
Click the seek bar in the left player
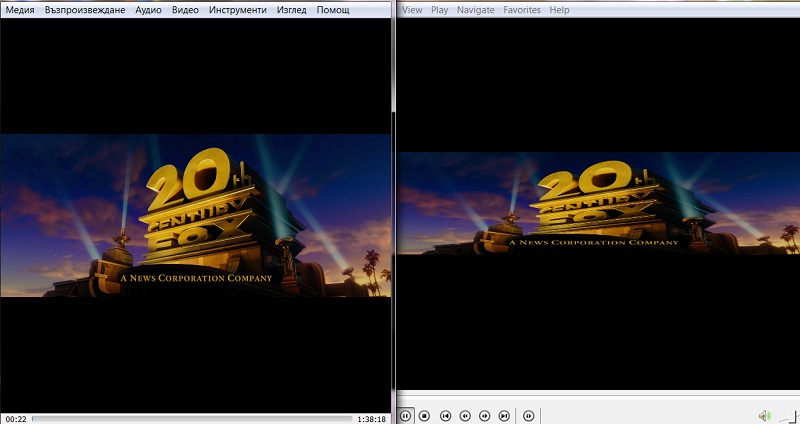(190, 419)
